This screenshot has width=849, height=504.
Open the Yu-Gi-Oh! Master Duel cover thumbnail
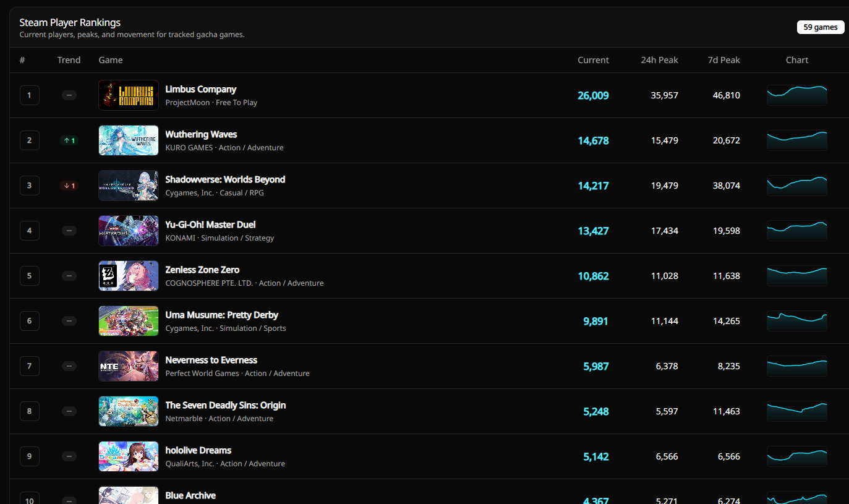(129, 231)
